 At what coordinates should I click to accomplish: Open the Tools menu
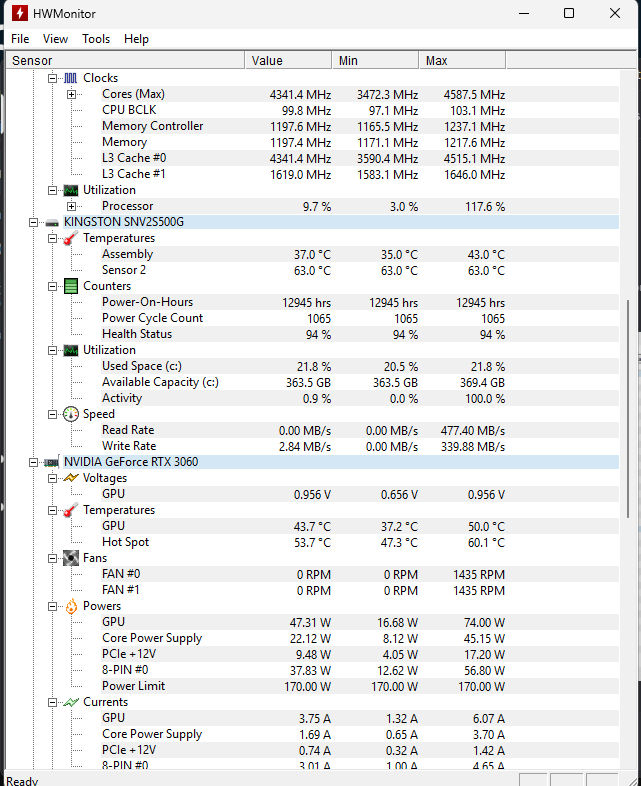(x=96, y=39)
